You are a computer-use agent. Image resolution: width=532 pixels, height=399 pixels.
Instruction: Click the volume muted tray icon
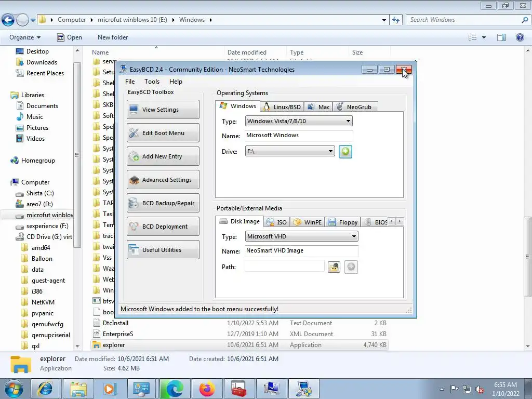(x=480, y=389)
